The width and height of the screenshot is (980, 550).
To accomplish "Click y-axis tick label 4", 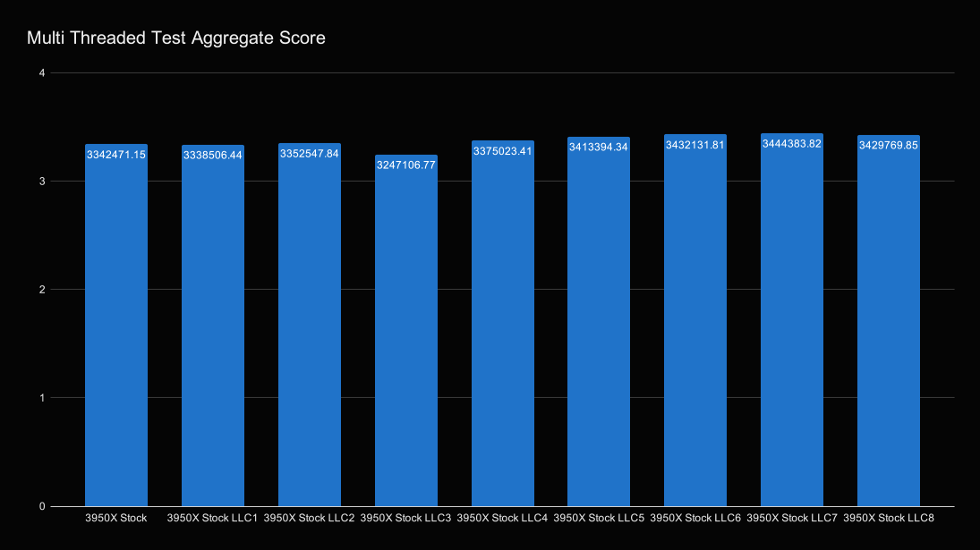I will 42,73.
